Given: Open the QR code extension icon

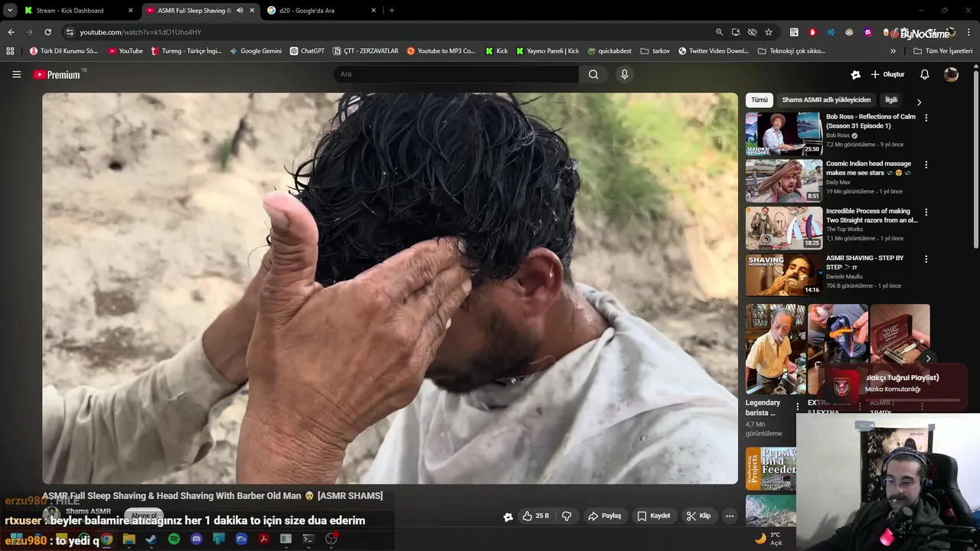Looking at the screenshot, I should [x=794, y=32].
